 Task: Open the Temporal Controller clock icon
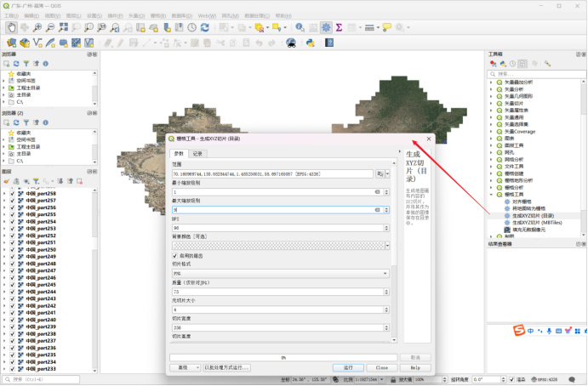click(x=192, y=27)
